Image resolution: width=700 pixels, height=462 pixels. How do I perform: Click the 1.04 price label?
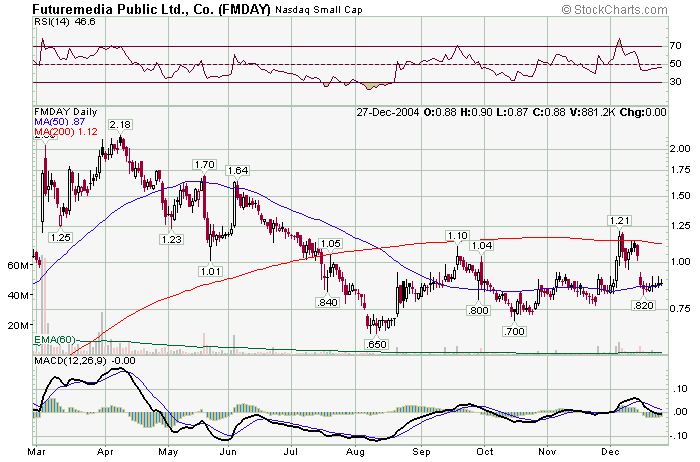(482, 246)
